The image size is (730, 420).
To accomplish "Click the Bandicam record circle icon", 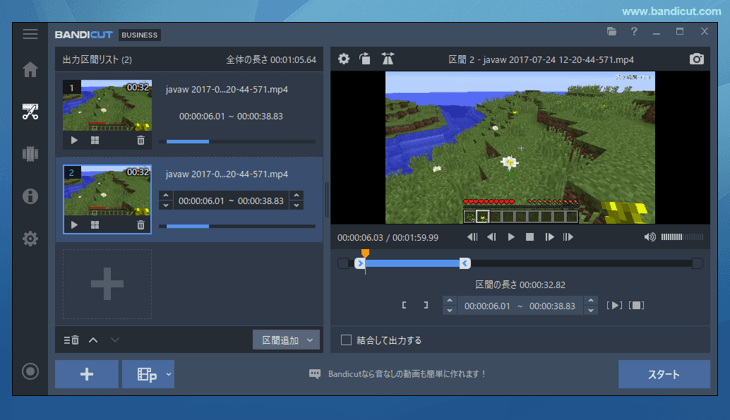I will pos(30,371).
